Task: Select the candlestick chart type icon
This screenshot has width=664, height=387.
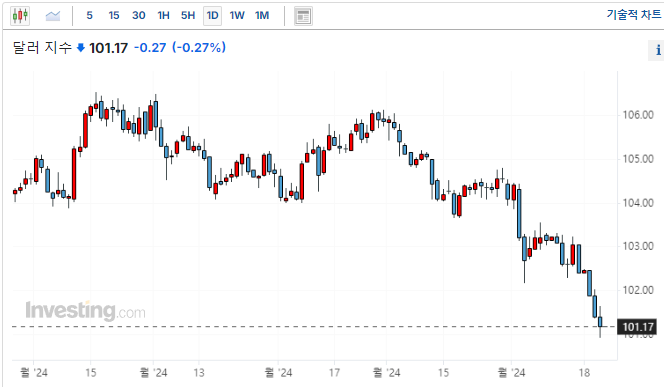Action: (20, 16)
